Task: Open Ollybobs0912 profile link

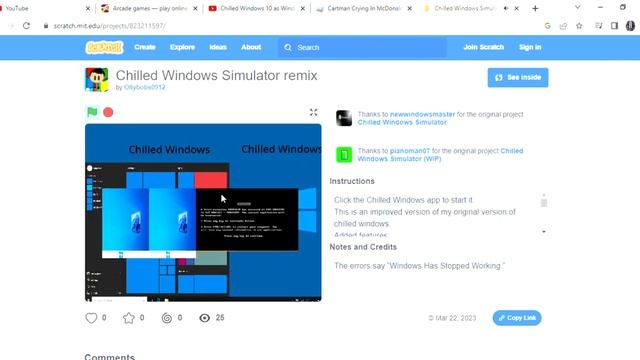Action: coord(144,87)
